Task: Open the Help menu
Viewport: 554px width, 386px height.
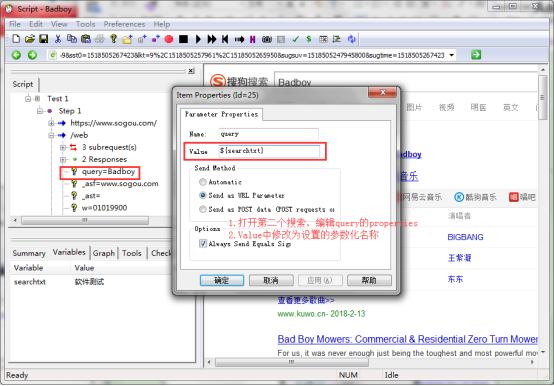Action: [161, 24]
